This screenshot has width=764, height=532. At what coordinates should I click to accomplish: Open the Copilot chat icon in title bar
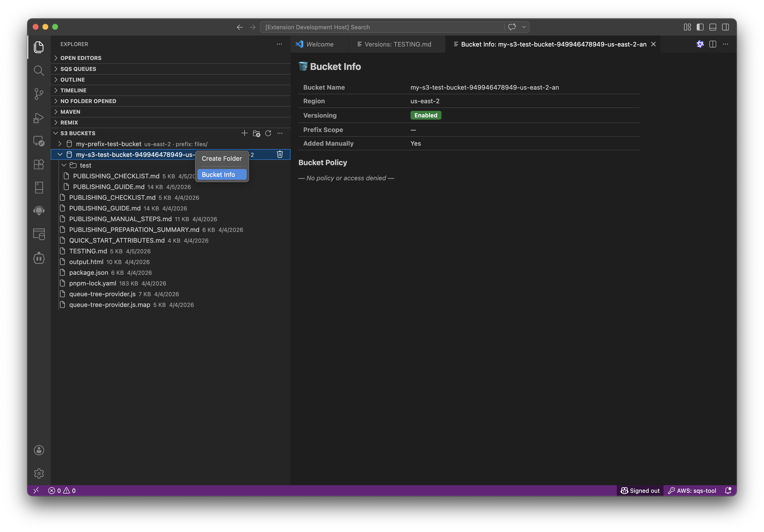pos(512,27)
